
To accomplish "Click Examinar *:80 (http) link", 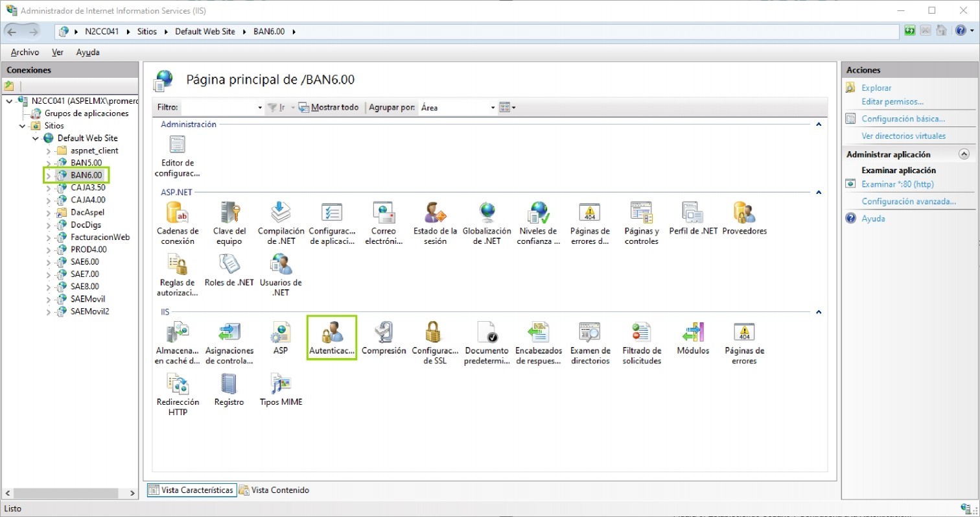I will [x=896, y=184].
